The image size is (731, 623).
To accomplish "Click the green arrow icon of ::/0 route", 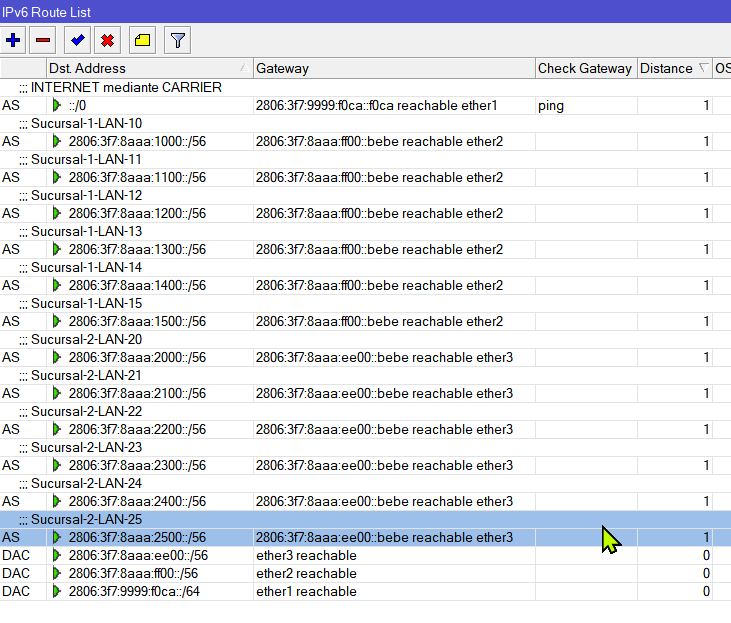I will point(57,106).
